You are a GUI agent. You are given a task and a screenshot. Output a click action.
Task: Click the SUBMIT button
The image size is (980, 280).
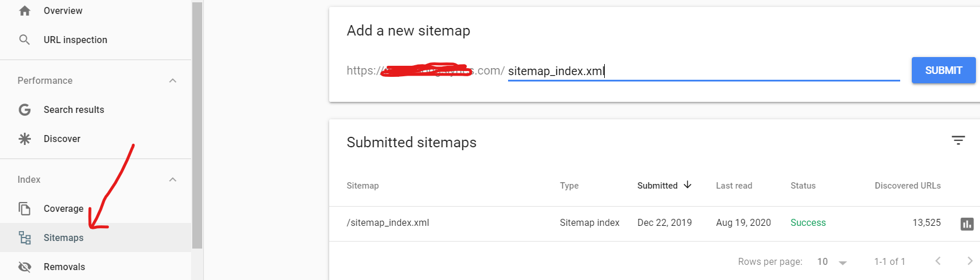tap(944, 70)
